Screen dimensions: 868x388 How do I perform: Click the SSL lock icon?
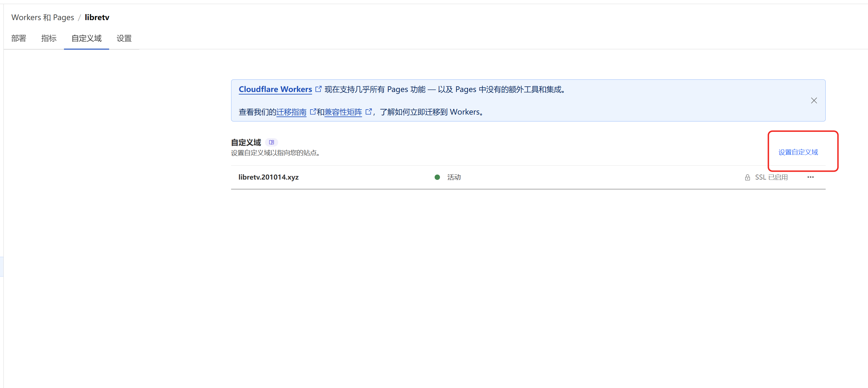pos(747,177)
